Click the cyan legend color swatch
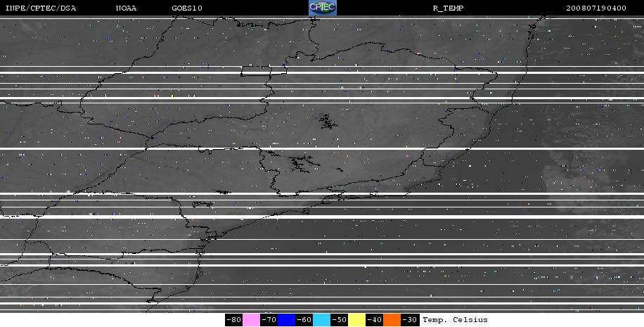 321,320
